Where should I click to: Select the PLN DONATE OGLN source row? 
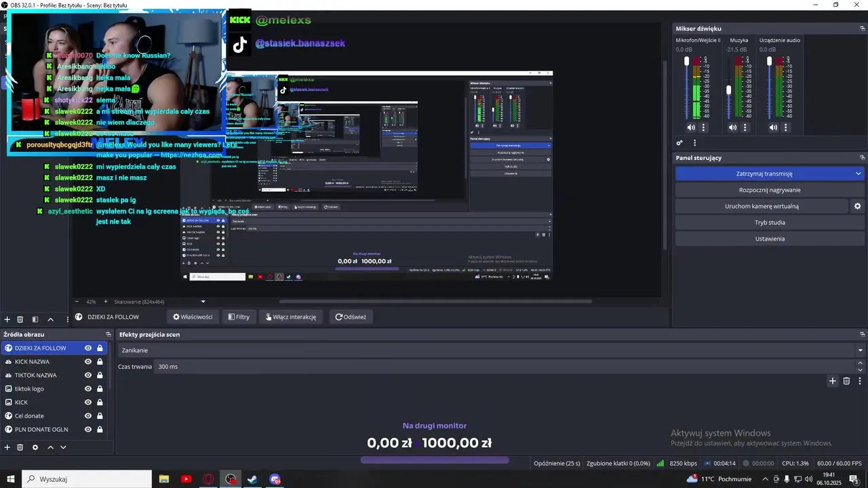coord(54,429)
